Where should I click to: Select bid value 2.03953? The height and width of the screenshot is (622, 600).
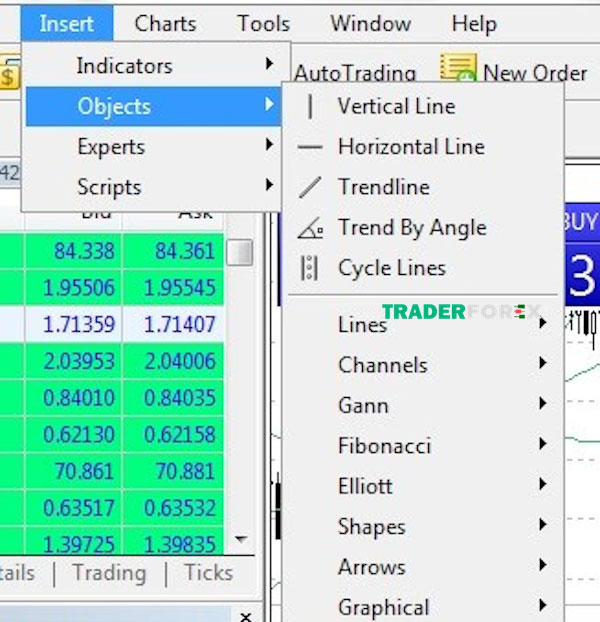click(x=79, y=361)
